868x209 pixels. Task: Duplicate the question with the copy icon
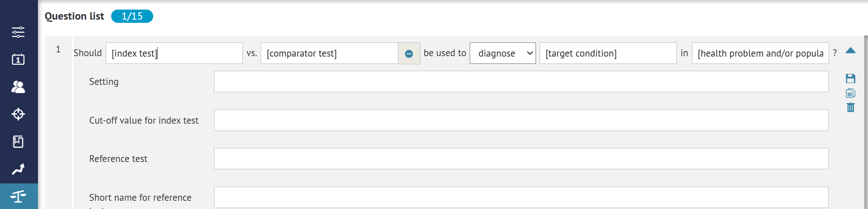tap(851, 93)
